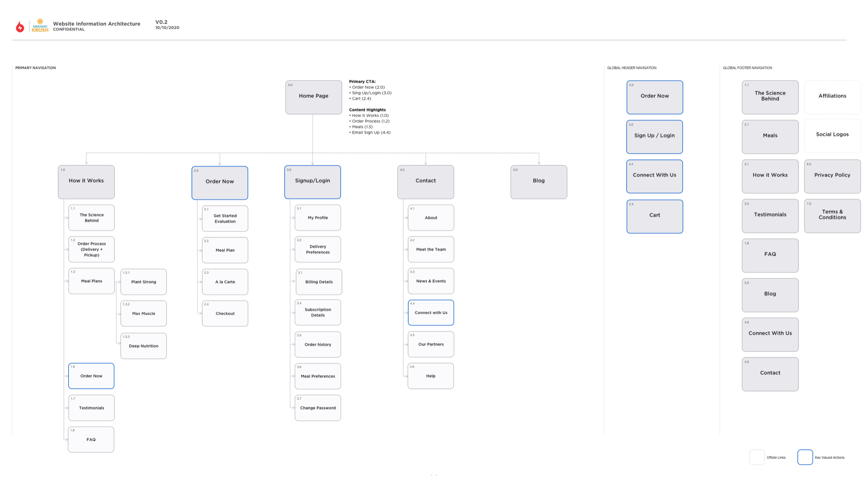
Task: Click the Offsite Links legend box
Action: point(757,457)
